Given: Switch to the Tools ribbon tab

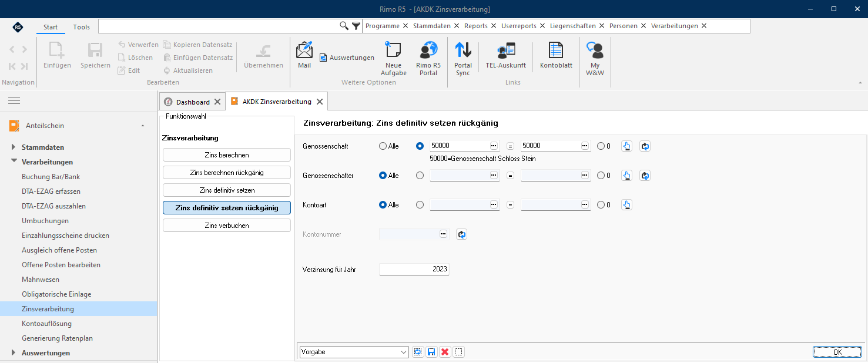Looking at the screenshot, I should coord(82,27).
